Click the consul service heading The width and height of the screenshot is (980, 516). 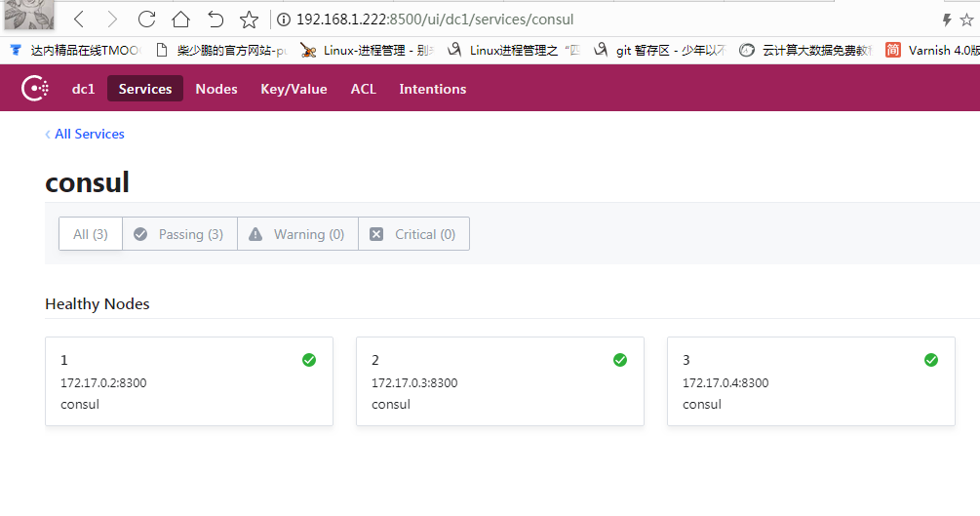[88, 182]
